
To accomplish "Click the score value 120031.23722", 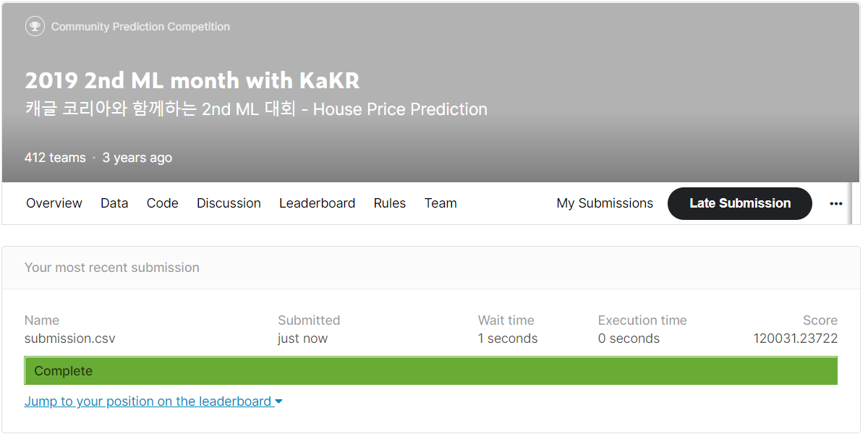I will coord(796,339).
